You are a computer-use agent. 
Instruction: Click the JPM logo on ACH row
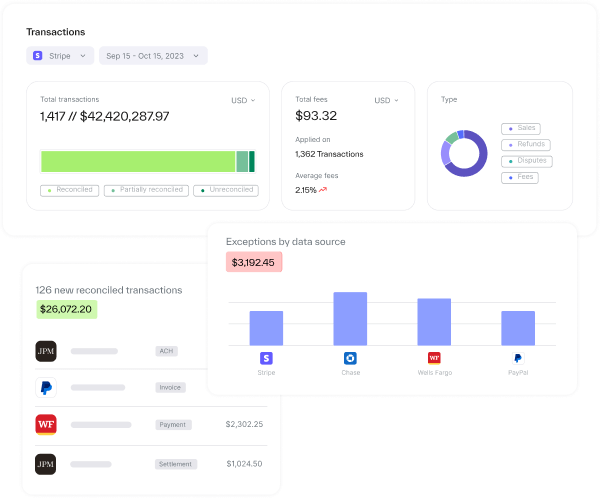(x=46, y=351)
